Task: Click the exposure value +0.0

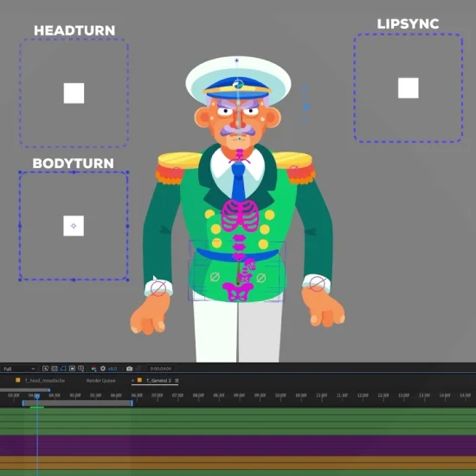Action: coord(113,369)
